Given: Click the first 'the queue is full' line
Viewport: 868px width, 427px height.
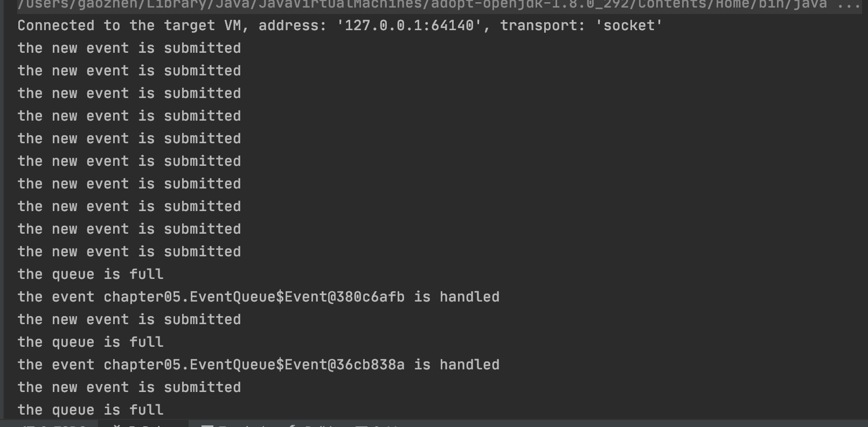Looking at the screenshot, I should tap(91, 274).
